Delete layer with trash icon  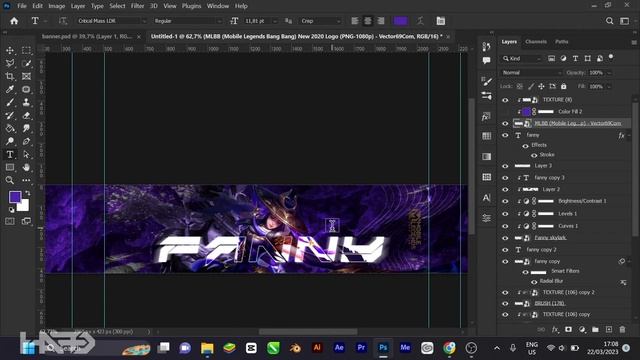(x=622, y=329)
